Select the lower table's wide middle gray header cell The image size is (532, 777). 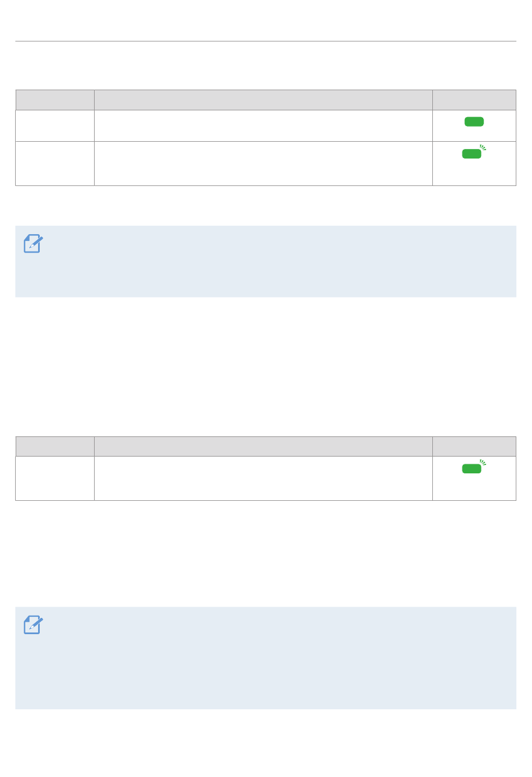coord(263,446)
